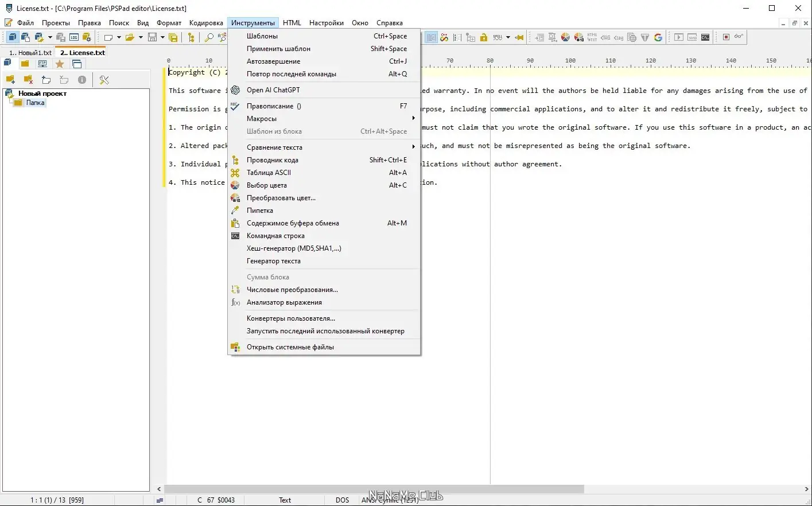The width and height of the screenshot is (812, 506).
Task: Choose Пипетка color dropper menu item
Action: click(324, 211)
